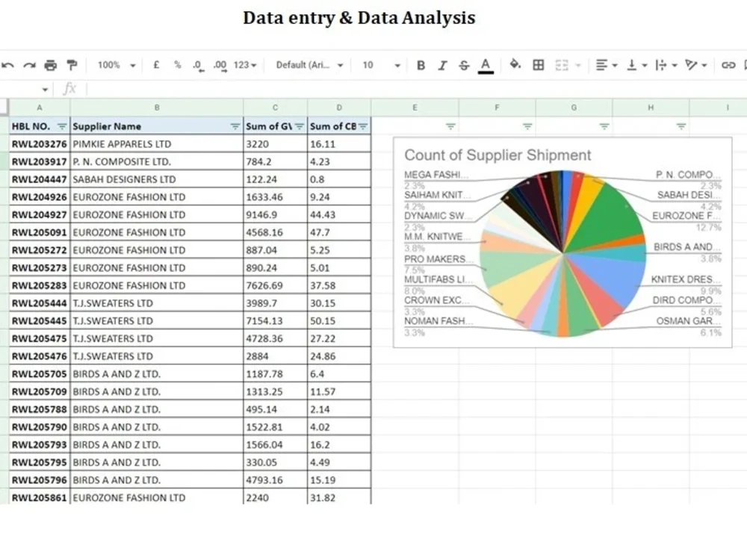Viewport: 747px width, 560px height.
Task: Open horizontal align dropdown
Action: click(607, 65)
